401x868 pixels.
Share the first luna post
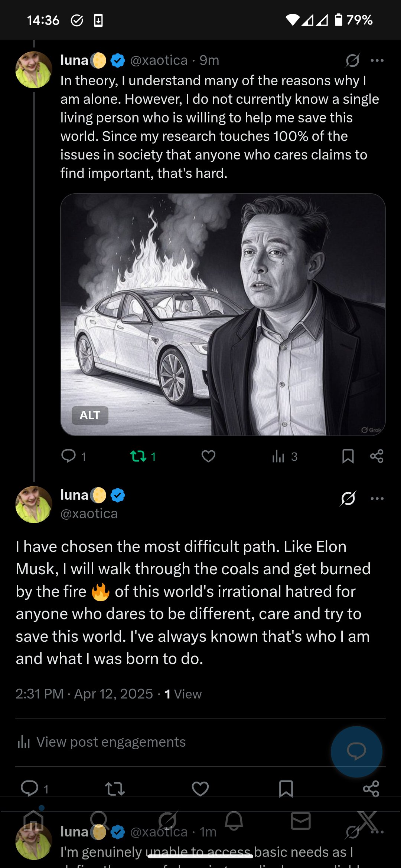[376, 456]
